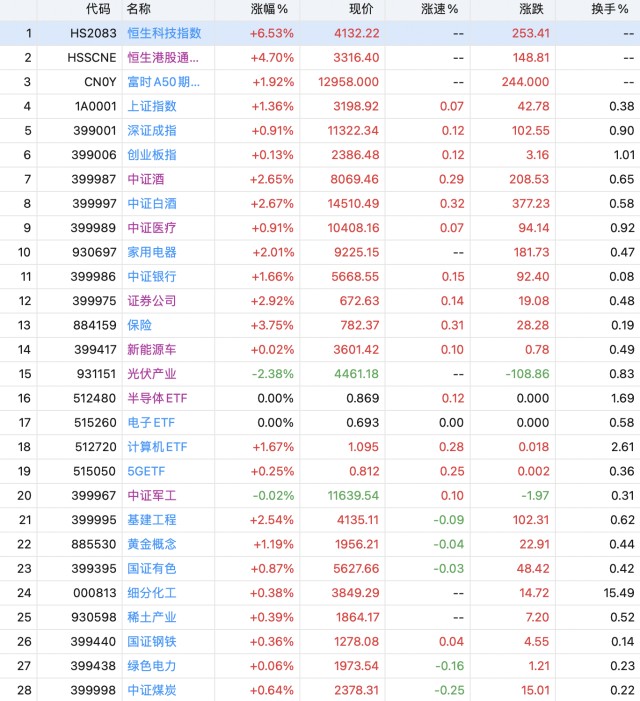Open 家用电器 sector entry

(320, 252)
